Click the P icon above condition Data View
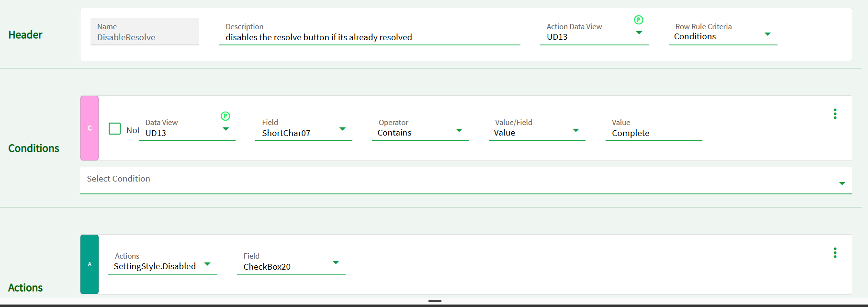The width and height of the screenshot is (868, 307). pos(225,116)
